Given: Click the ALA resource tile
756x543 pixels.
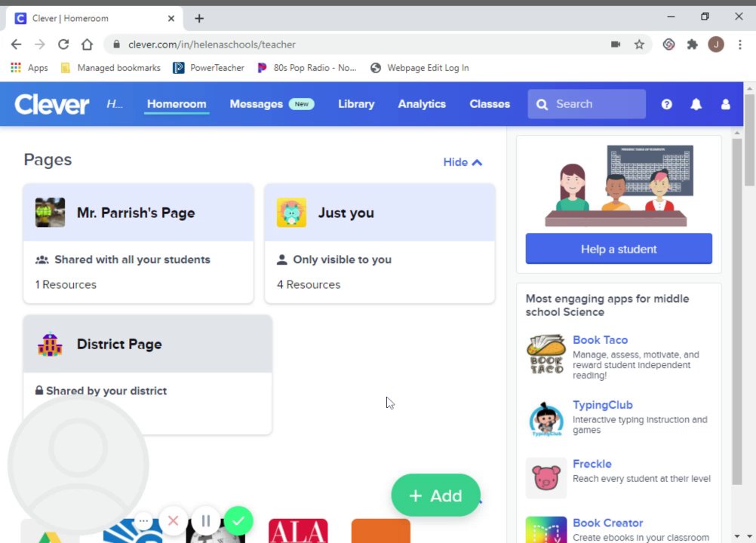Looking at the screenshot, I should click(298, 531).
